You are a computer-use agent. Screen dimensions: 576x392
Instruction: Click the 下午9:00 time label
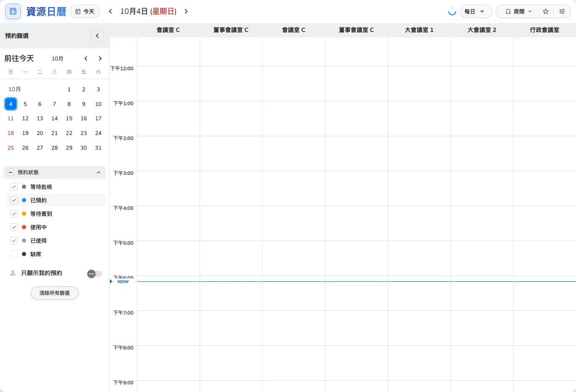[123, 383]
